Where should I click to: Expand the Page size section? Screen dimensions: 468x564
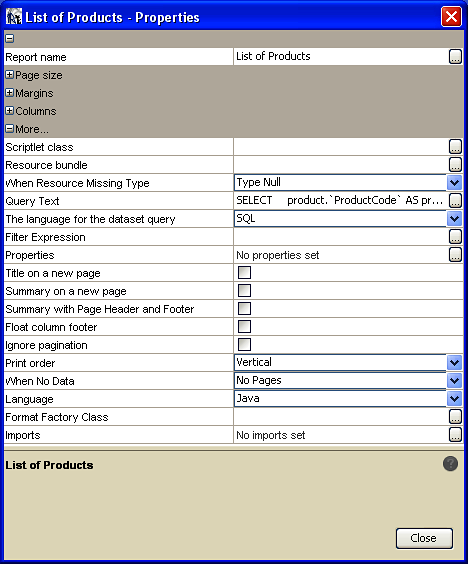10,74
